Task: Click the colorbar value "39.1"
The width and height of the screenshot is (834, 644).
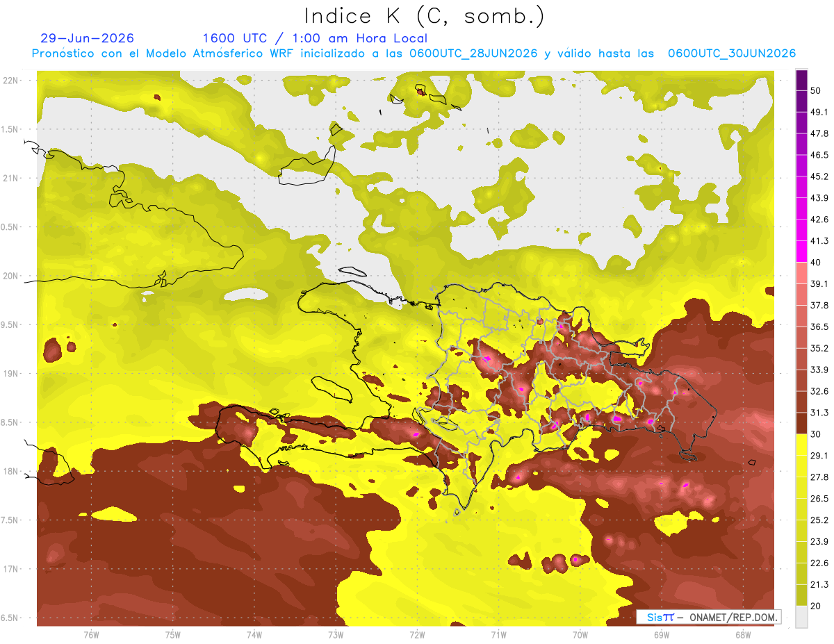Action: click(819, 283)
